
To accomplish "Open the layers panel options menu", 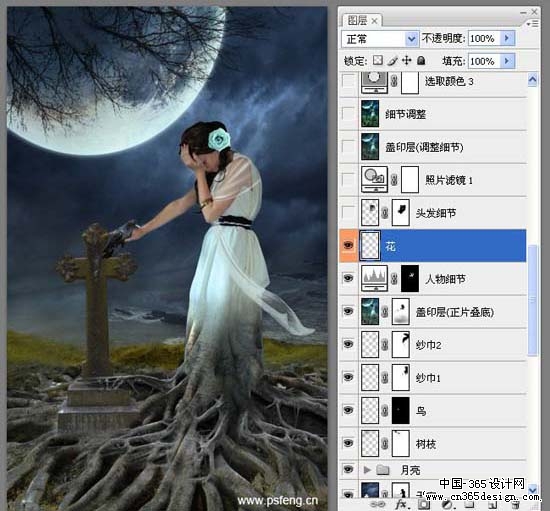I will click(x=532, y=23).
